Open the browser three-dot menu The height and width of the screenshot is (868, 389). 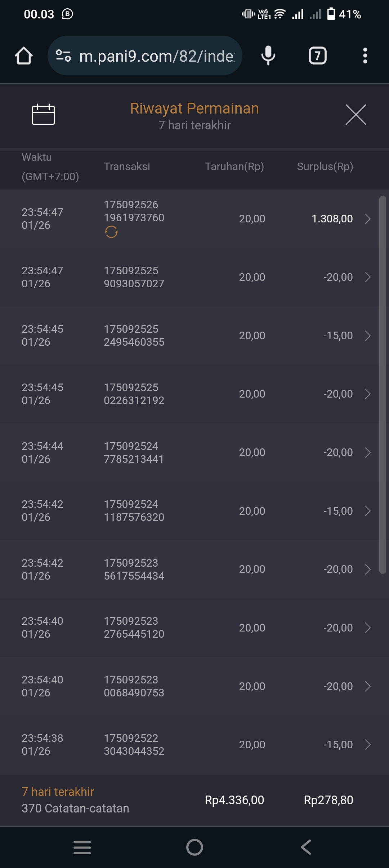click(365, 56)
